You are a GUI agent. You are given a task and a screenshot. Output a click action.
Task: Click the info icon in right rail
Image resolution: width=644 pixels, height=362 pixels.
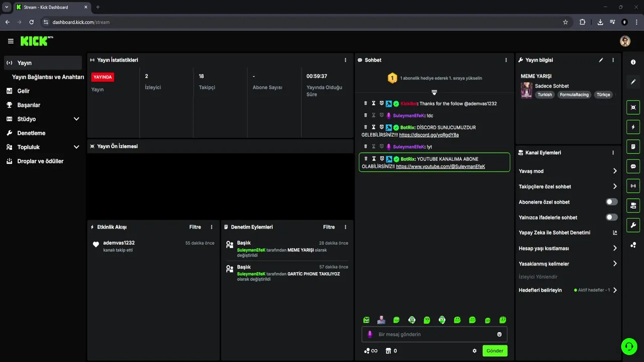tap(633, 62)
